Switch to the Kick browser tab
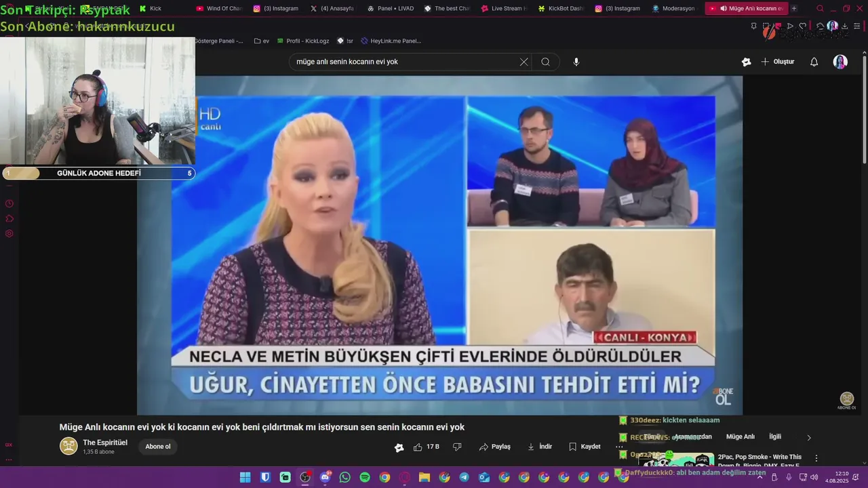 150,8
